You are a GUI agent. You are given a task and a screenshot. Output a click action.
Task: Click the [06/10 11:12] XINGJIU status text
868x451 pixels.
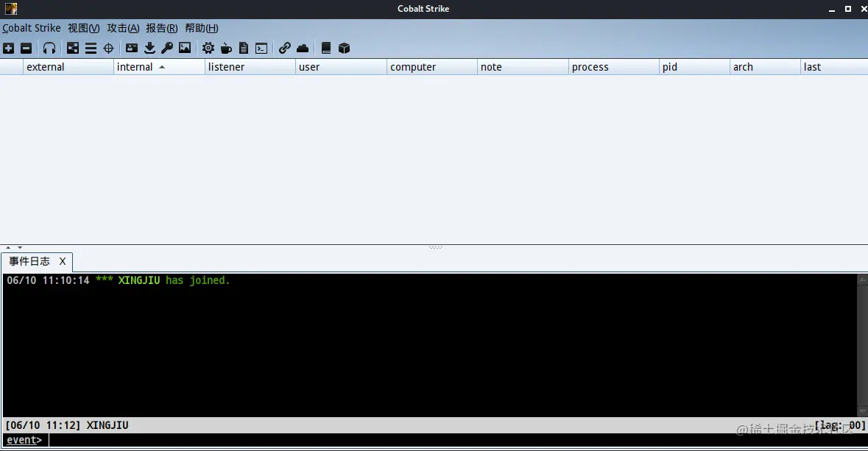coord(67,425)
